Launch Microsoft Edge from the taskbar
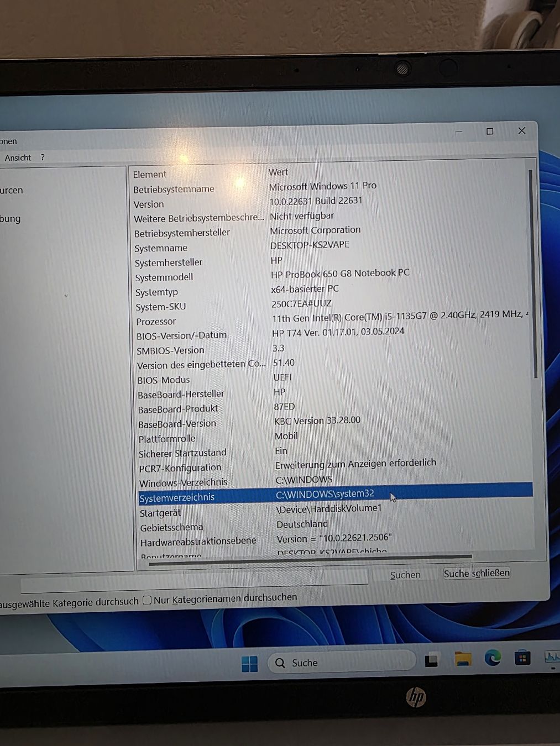Viewport: 560px width, 746px height. pos(493,658)
